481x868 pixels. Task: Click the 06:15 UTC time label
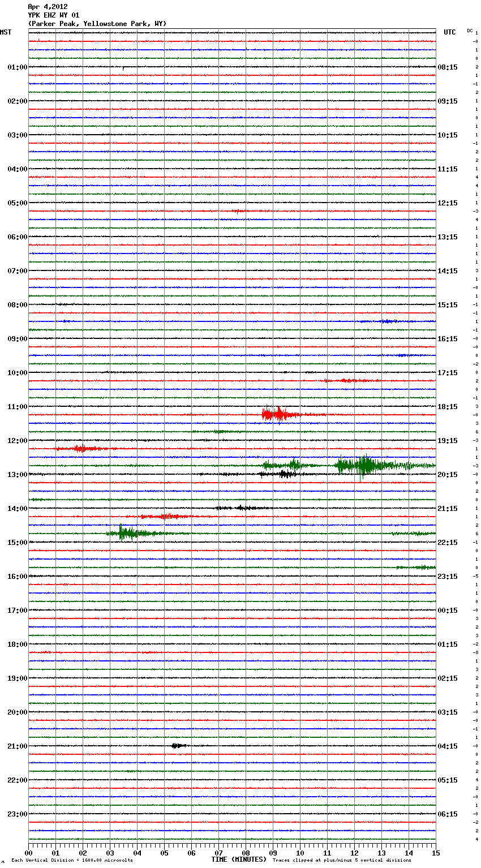448,814
